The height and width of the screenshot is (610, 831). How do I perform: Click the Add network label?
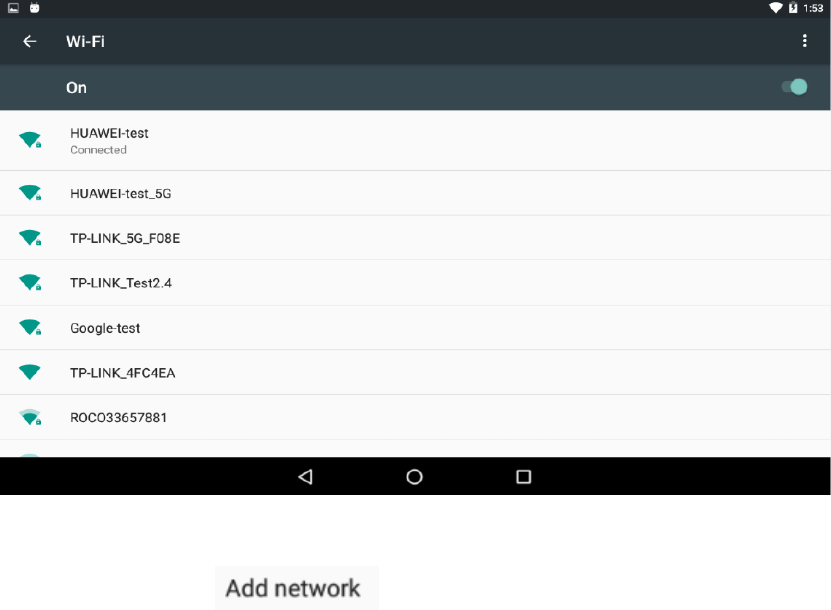(293, 588)
